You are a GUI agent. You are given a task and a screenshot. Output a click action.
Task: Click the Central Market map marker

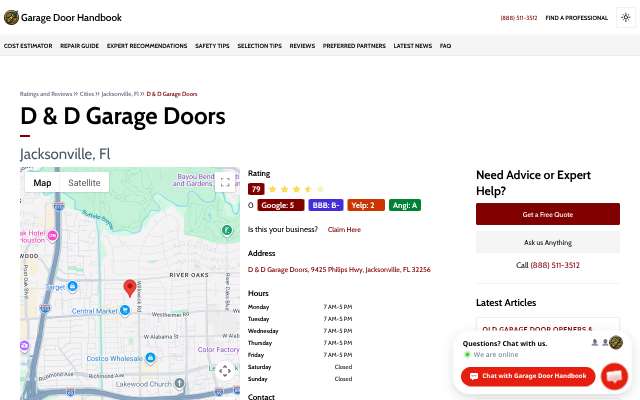pos(125,311)
